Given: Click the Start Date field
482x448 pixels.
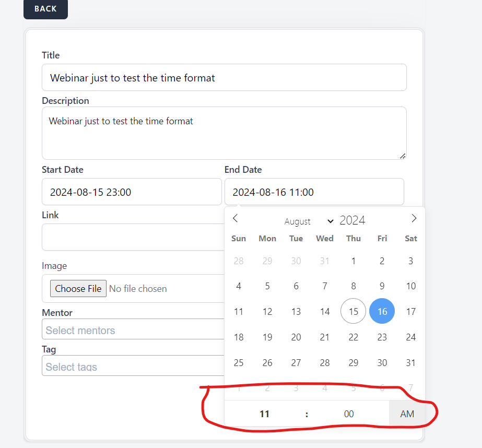Looking at the screenshot, I should [132, 192].
